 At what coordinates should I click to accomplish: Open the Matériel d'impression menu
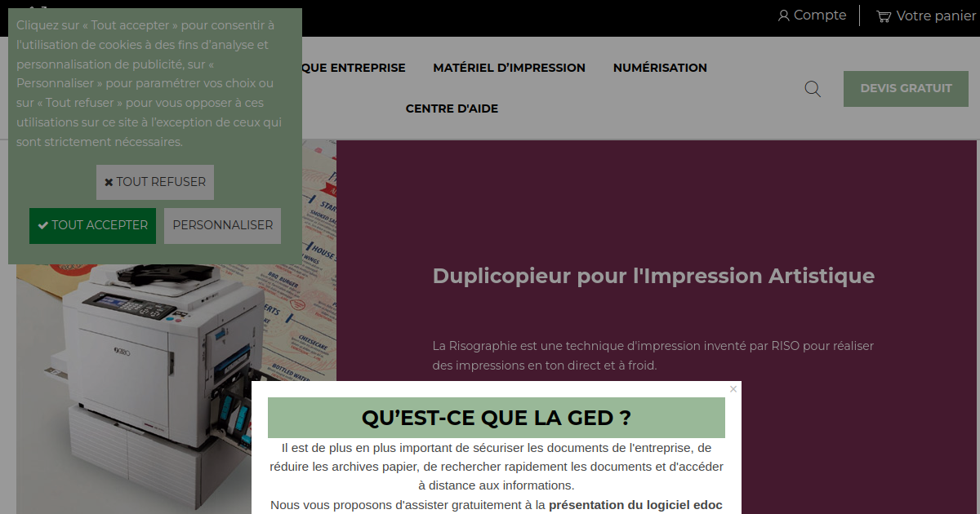(509, 68)
